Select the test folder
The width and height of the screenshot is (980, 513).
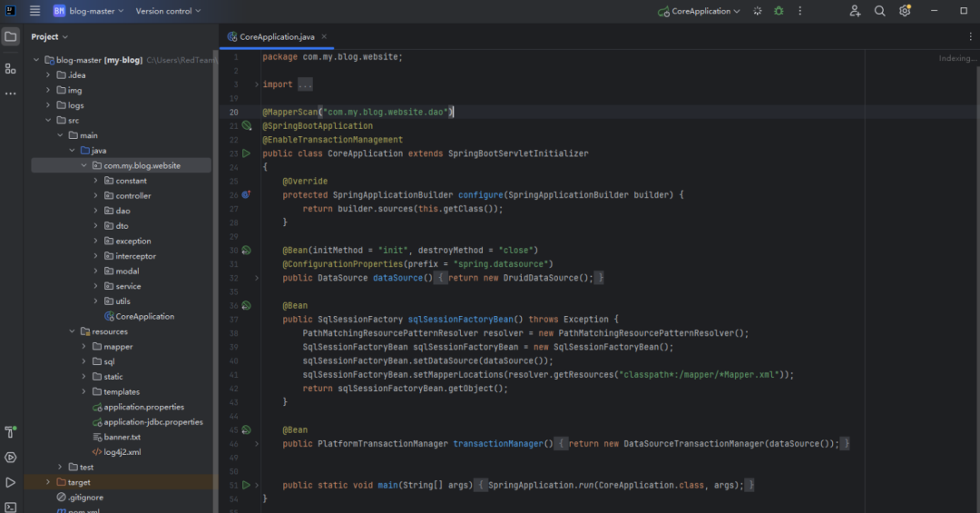[82, 468]
